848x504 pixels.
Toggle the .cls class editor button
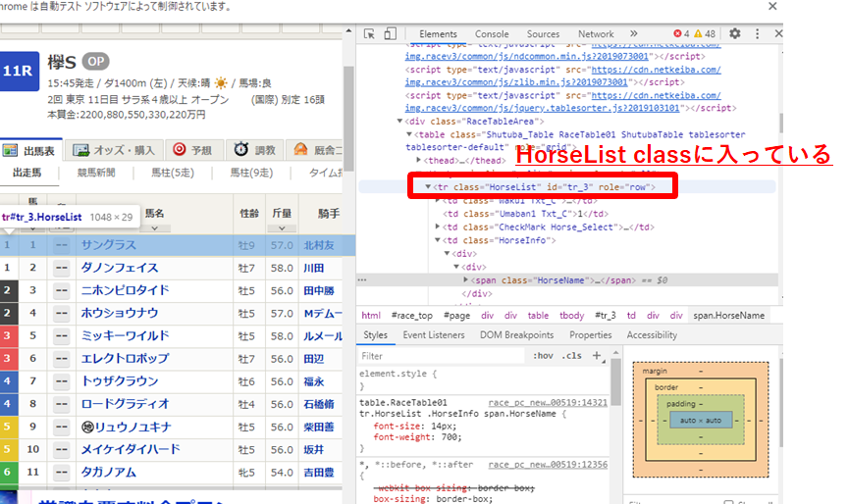(x=571, y=356)
